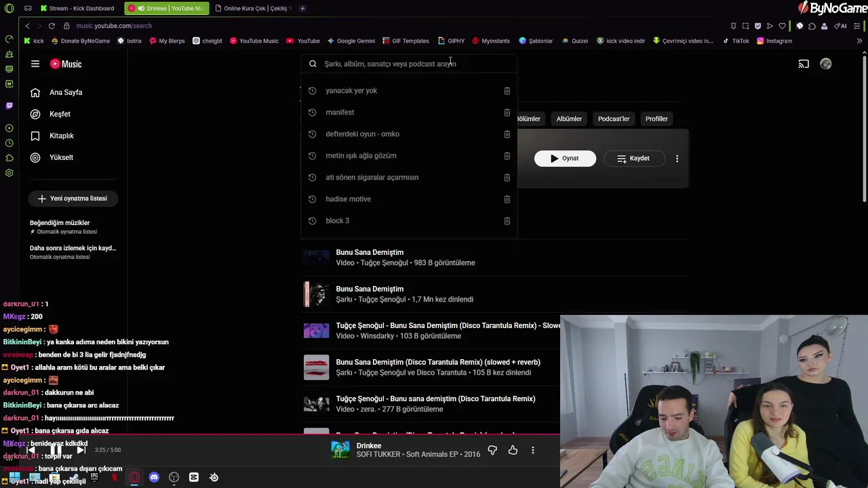Go back in browser history

[27, 26]
